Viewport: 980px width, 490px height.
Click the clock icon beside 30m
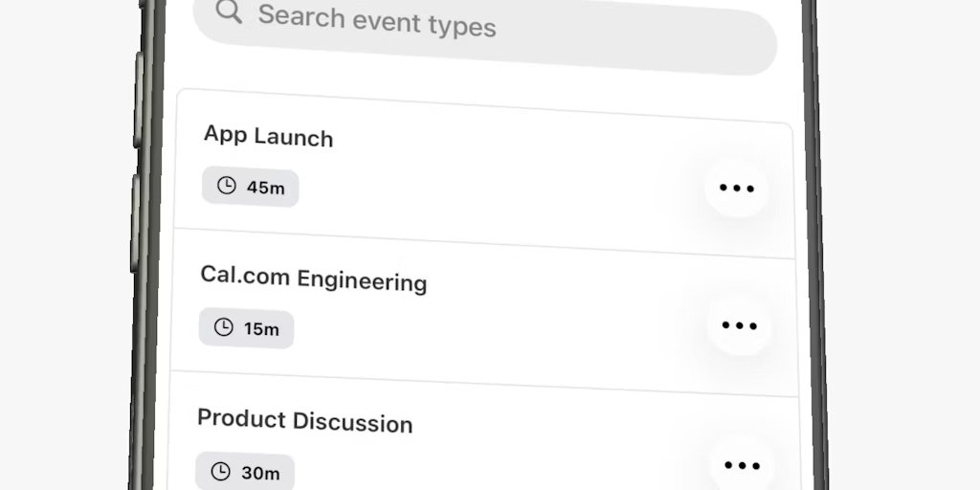point(221,471)
